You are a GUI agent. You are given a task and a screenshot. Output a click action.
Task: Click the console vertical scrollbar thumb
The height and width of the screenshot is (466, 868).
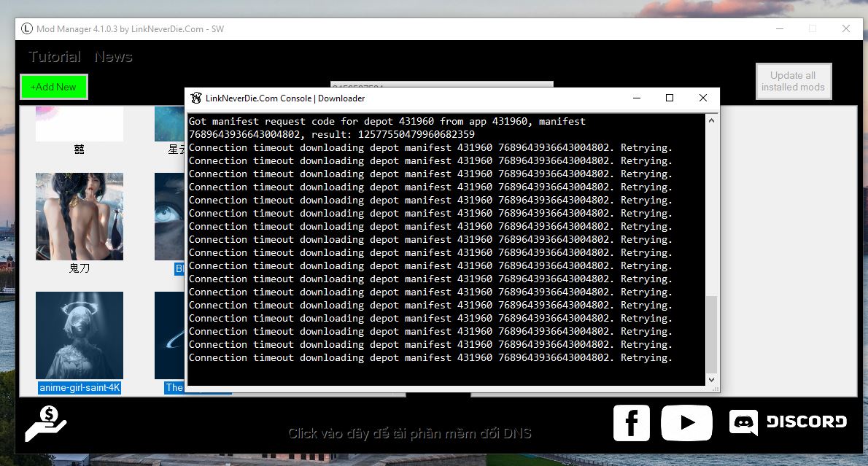(x=712, y=335)
